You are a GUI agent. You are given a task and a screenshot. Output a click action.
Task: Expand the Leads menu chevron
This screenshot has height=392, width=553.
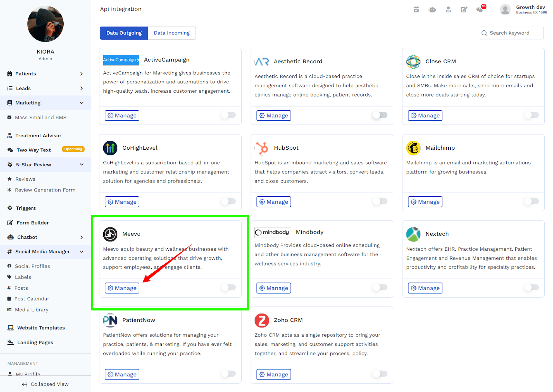coord(82,88)
